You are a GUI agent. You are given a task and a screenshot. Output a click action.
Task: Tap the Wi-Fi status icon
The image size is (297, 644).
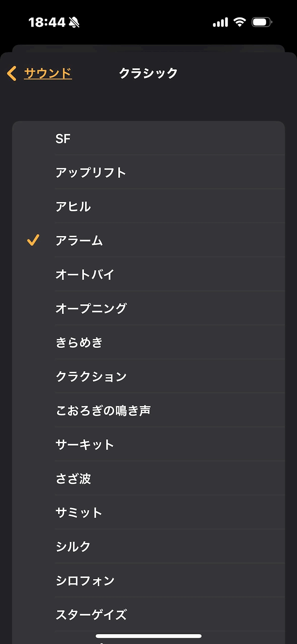point(240,22)
